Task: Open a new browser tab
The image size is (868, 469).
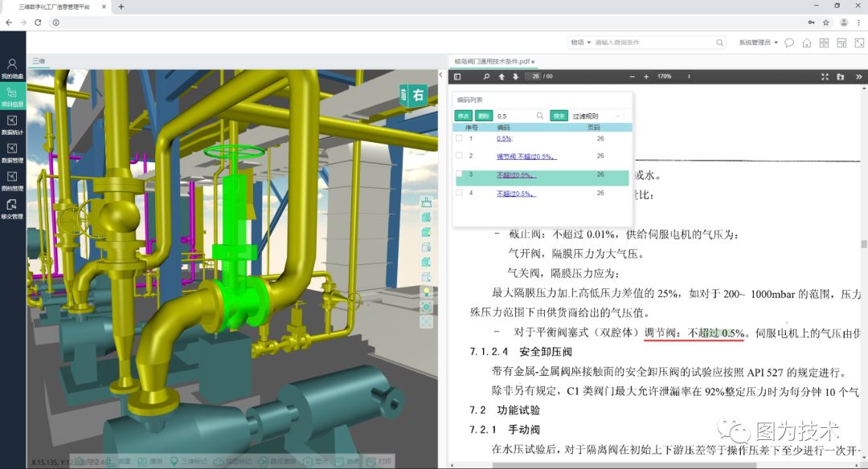Action: 121,6
